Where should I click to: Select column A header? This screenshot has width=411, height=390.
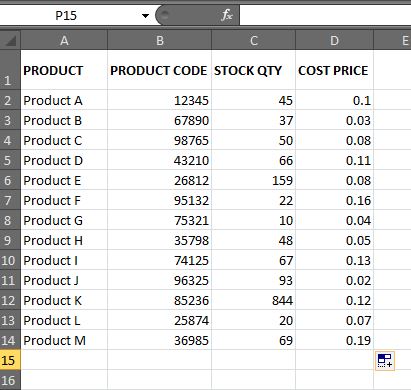point(64,40)
